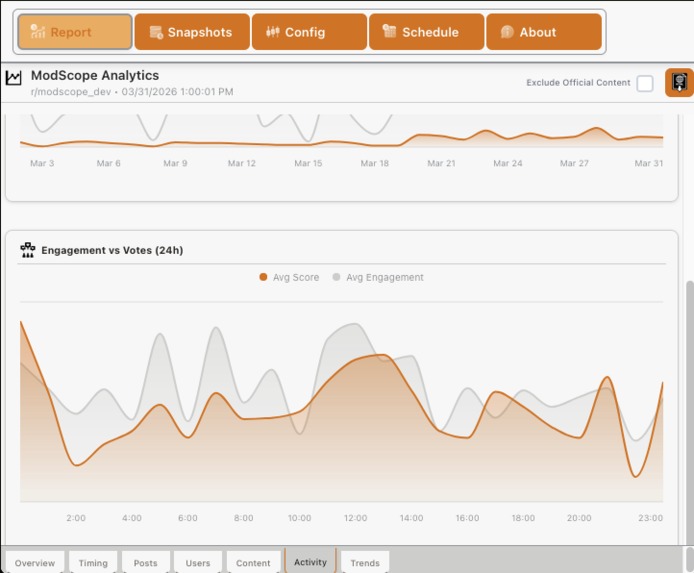694x573 pixels.
Task: Click the Mar 31 date label
Action: tap(649, 163)
